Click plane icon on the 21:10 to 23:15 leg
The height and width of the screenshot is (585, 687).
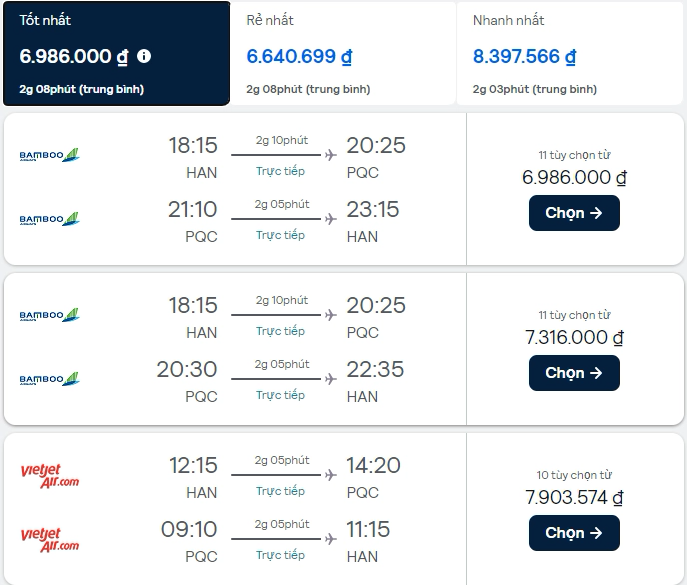331,219
